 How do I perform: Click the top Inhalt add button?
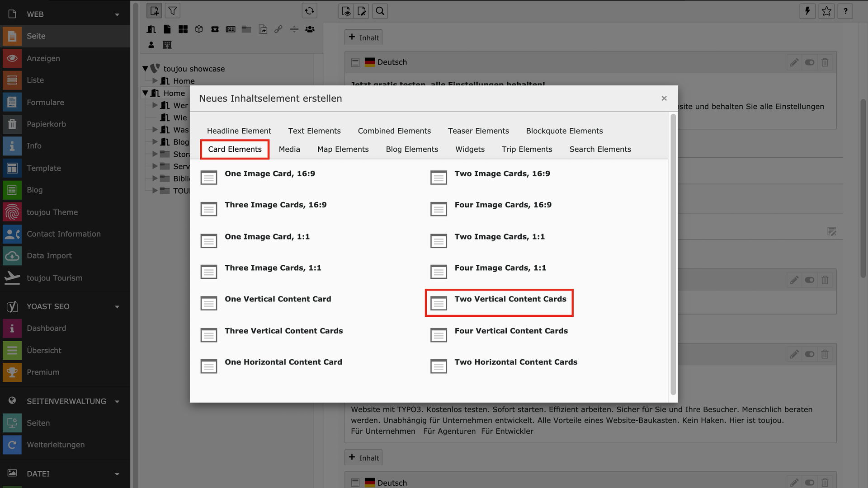[363, 38]
